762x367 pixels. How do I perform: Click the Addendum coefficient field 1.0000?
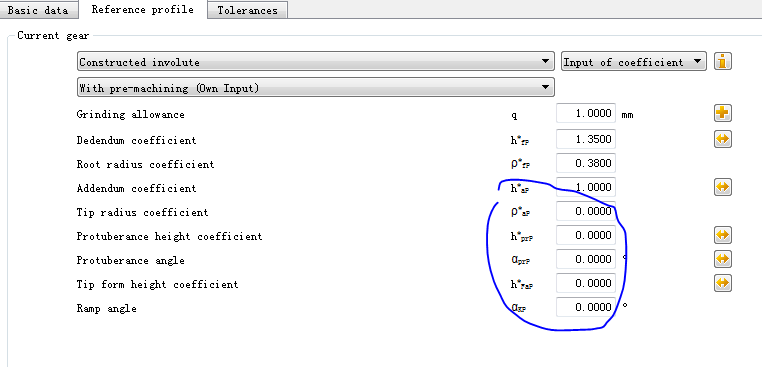(x=586, y=187)
